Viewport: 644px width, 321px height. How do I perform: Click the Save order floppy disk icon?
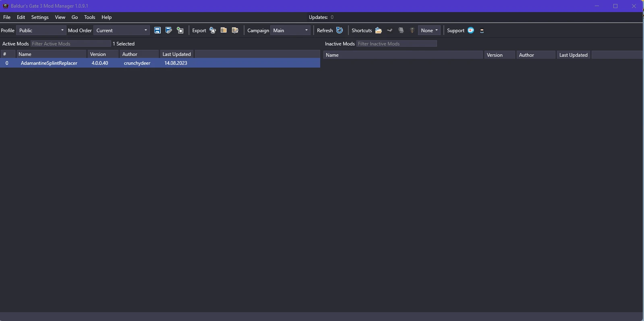point(157,31)
